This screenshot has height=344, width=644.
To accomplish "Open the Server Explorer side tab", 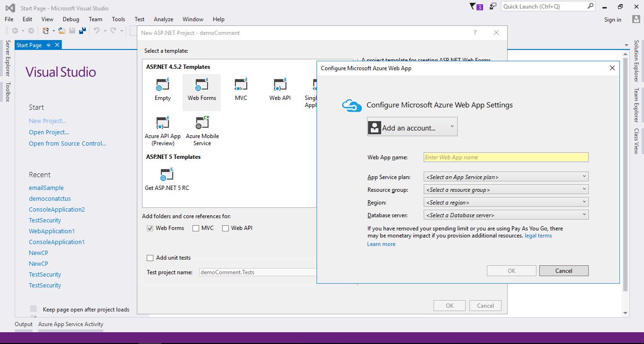I will 8,58.
